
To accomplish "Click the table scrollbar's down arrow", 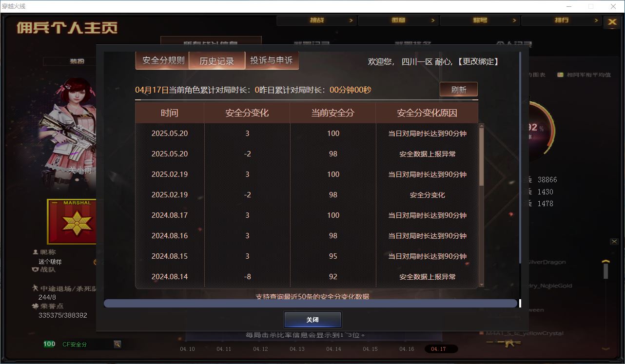I will [x=482, y=285].
